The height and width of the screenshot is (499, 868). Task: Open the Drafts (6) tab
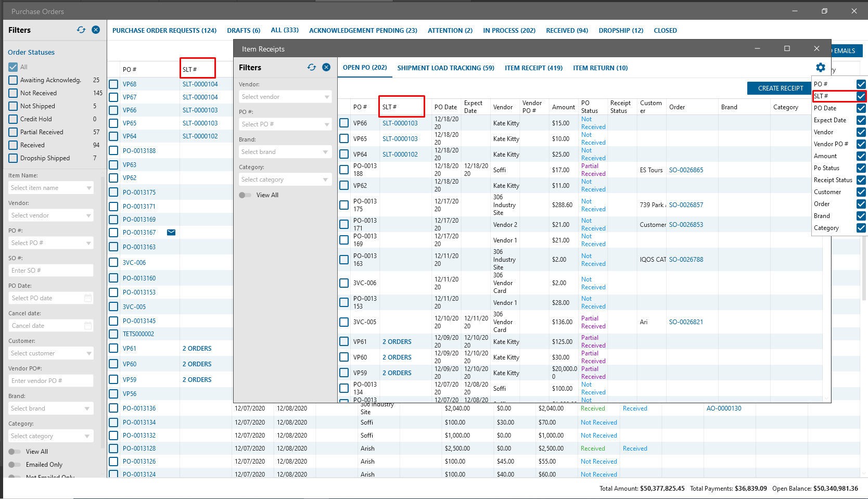click(244, 31)
